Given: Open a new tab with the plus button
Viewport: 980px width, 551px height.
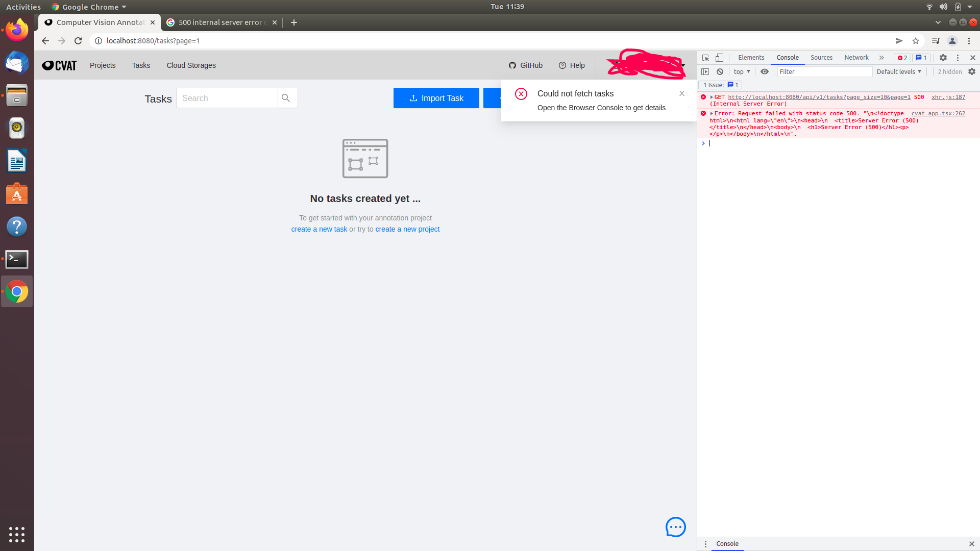Looking at the screenshot, I should (x=294, y=22).
